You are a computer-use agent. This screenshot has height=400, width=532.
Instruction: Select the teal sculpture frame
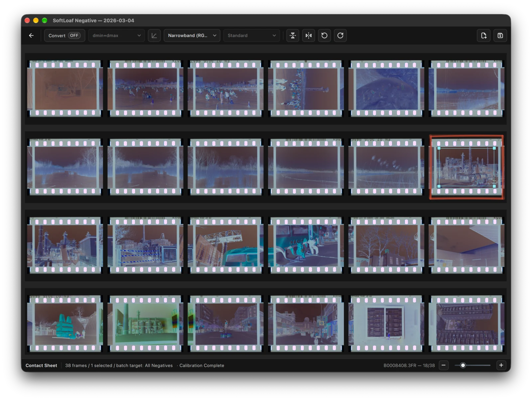click(x=65, y=324)
